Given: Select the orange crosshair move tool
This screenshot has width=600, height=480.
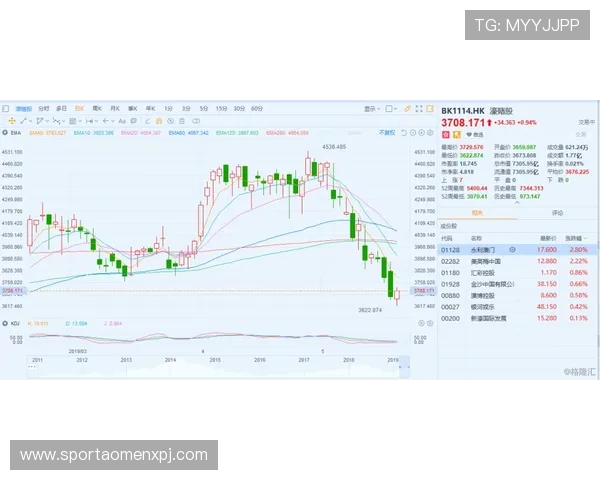Looking at the screenshot, I should point(12,121).
